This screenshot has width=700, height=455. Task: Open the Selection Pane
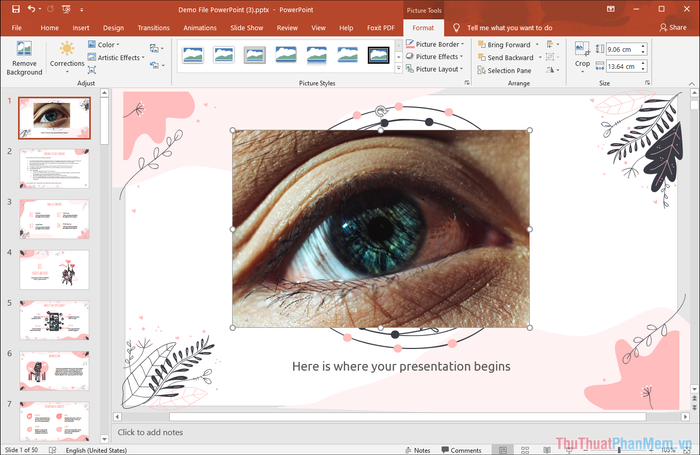[x=504, y=70]
